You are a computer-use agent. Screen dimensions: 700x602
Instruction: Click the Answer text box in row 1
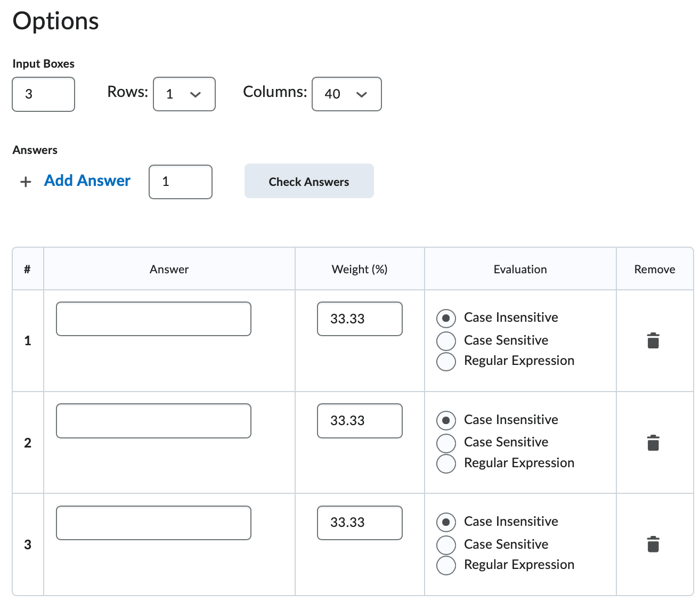pyautogui.click(x=153, y=319)
